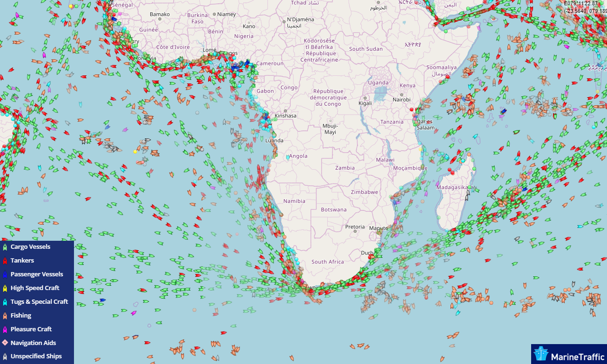Click the South Sudan country label
Image resolution: width=607 pixels, height=364 pixels.
click(366, 49)
